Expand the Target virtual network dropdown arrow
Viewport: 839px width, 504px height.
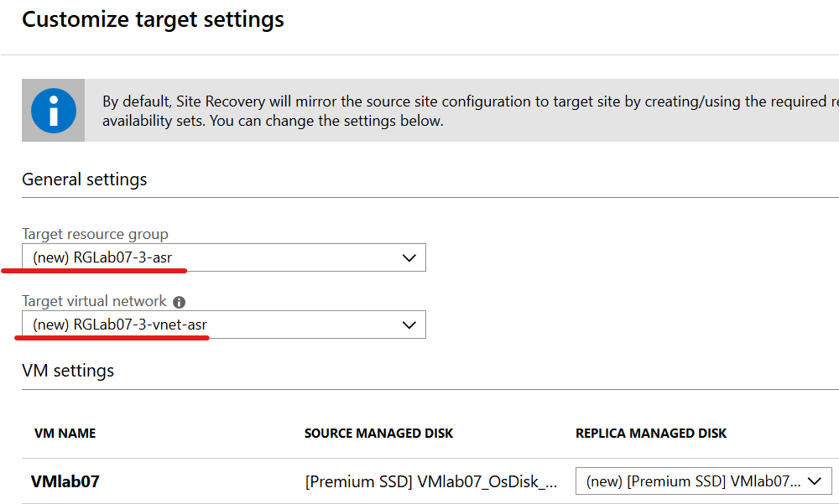pos(409,325)
